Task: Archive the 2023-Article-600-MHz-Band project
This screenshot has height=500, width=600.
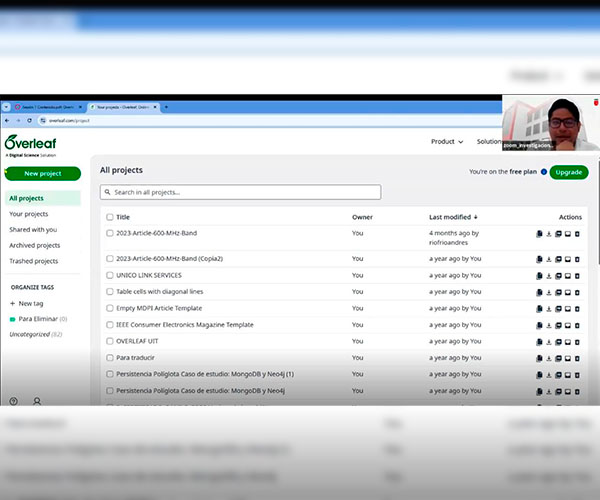Action: pos(568,234)
